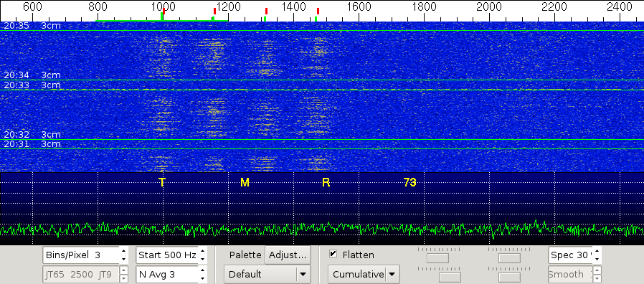644x284 pixels.
Task: Click inside the Bins/Pixel input field
Action: (x=81, y=255)
